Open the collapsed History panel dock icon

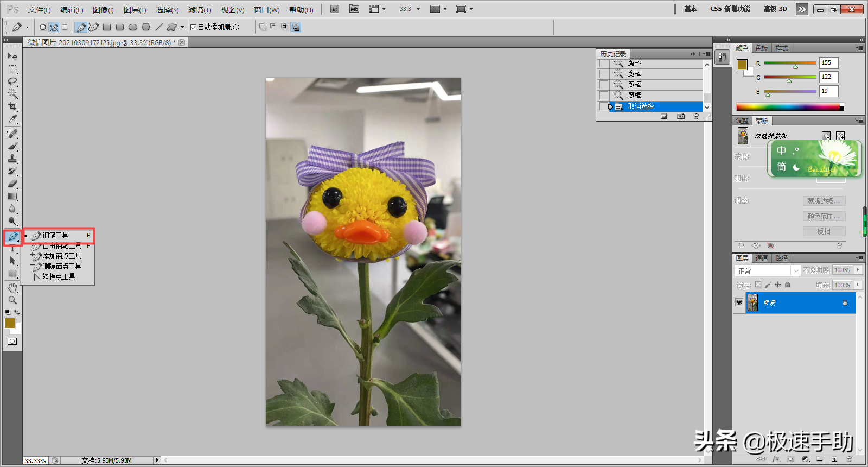coord(722,57)
